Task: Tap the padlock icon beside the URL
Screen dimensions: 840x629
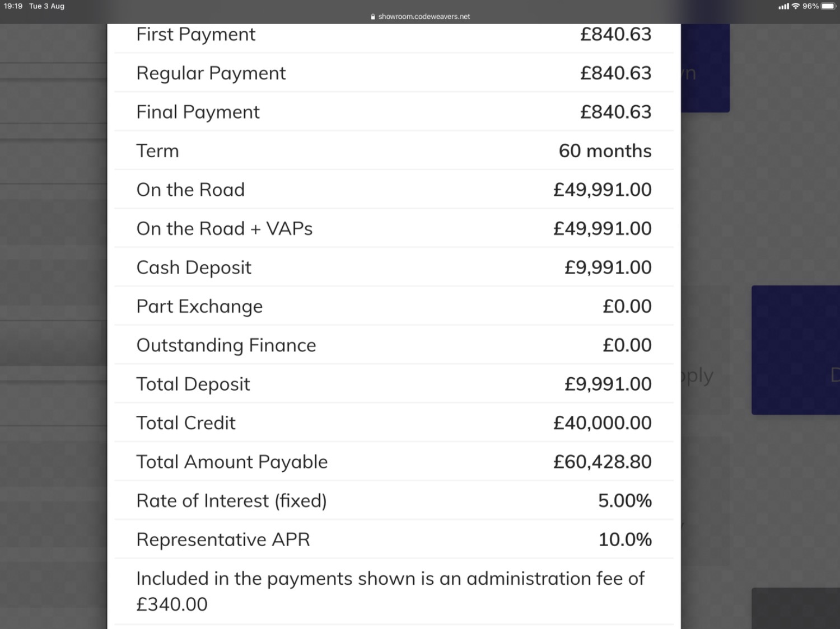Action: (373, 17)
